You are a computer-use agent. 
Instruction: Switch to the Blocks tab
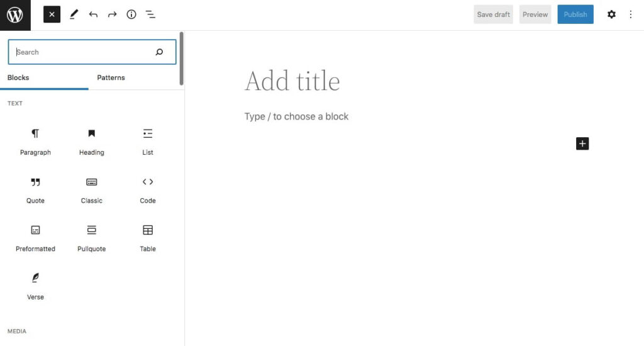18,78
